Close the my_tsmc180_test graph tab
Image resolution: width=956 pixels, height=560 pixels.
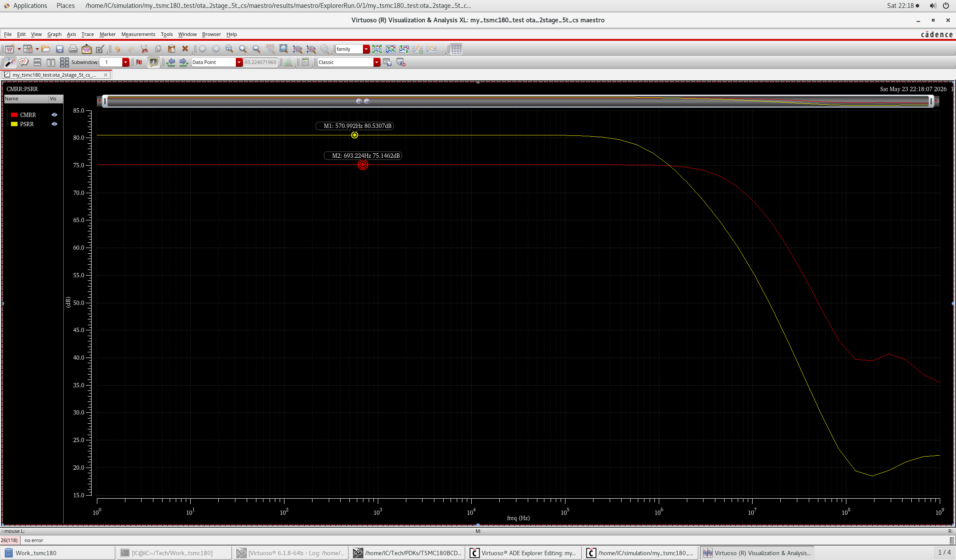click(x=106, y=75)
